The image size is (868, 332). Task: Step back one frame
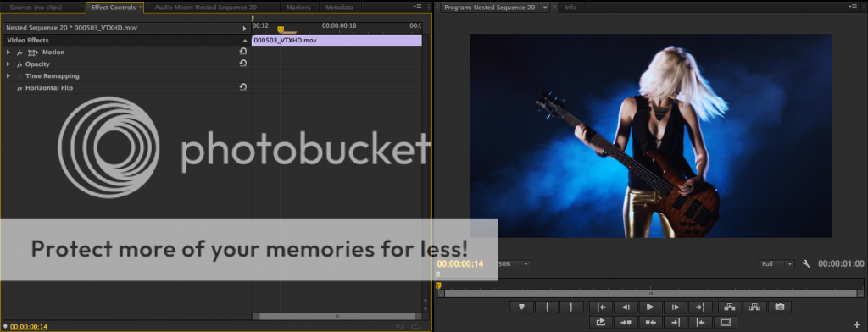pyautogui.click(x=626, y=307)
